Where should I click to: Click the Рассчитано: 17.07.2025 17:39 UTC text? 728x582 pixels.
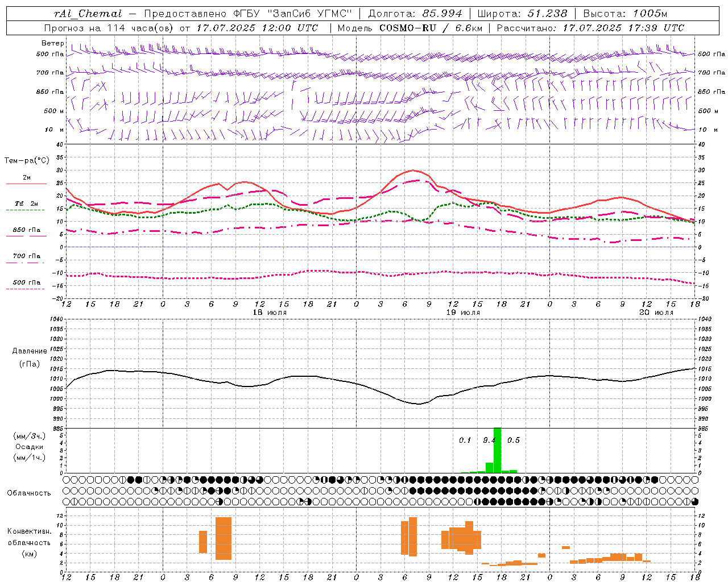[590, 28]
